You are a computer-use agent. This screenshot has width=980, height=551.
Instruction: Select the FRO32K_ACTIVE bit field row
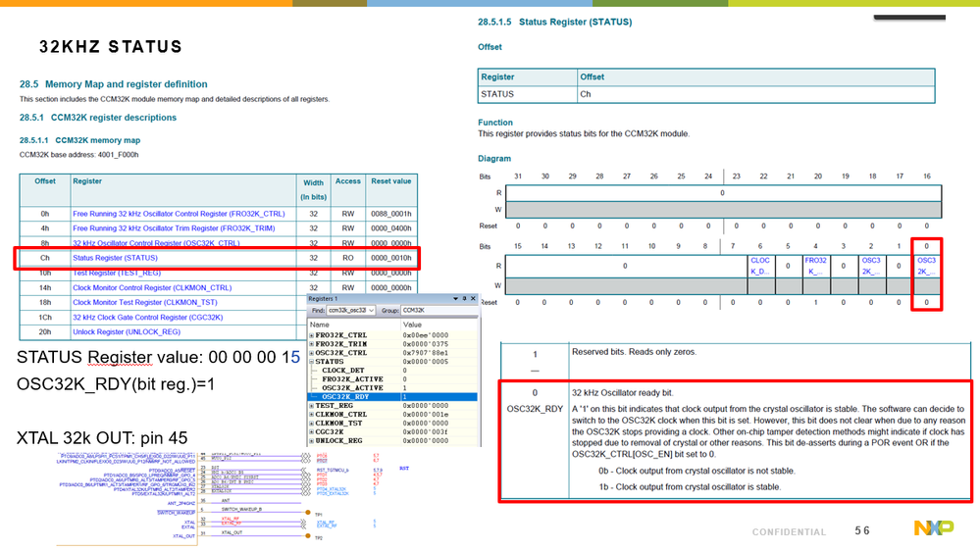pyautogui.click(x=393, y=379)
